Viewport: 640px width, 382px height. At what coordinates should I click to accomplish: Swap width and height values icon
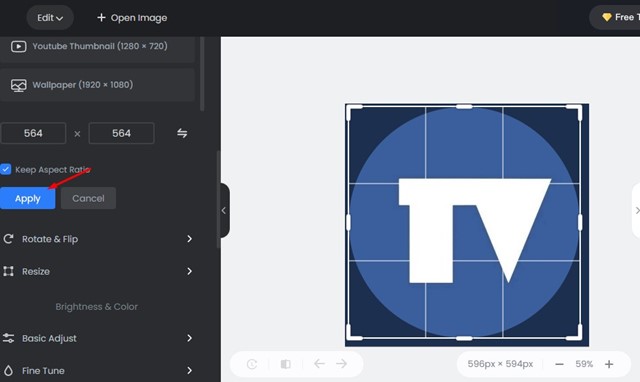(182, 133)
